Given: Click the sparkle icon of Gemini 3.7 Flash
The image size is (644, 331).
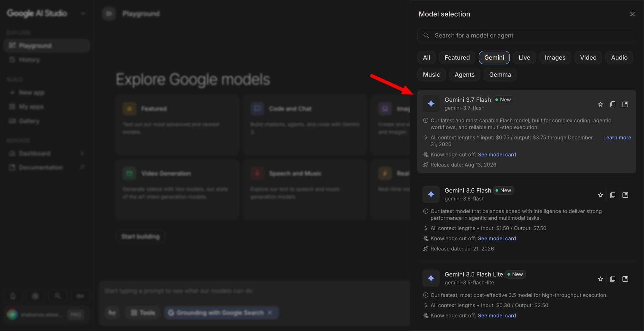Looking at the screenshot, I should pyautogui.click(x=431, y=103).
